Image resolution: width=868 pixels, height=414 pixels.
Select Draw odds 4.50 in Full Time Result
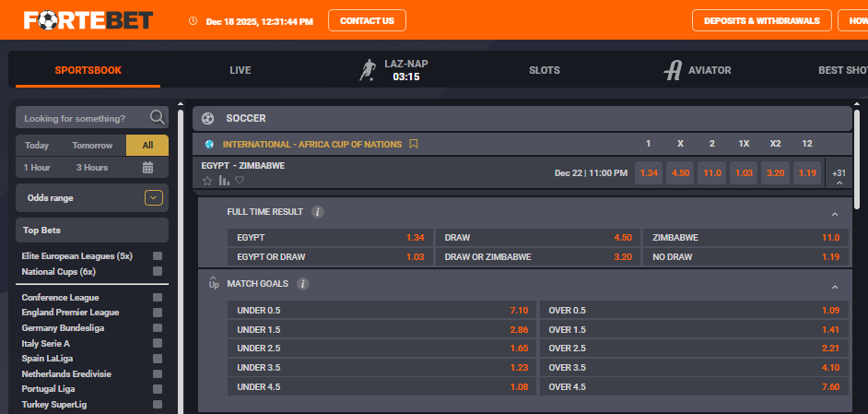(x=537, y=237)
